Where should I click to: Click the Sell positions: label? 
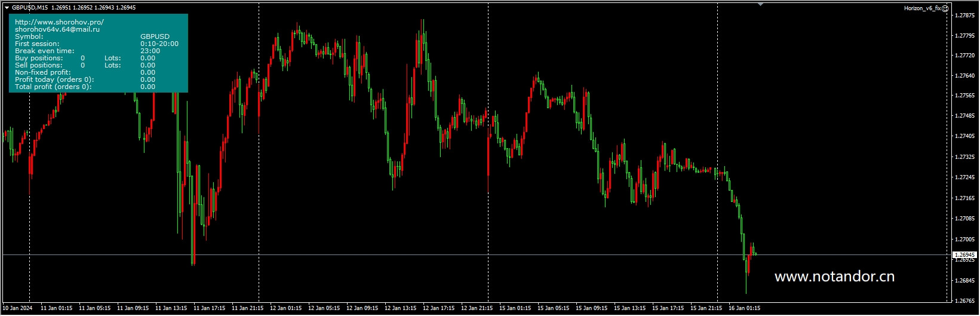(x=39, y=65)
